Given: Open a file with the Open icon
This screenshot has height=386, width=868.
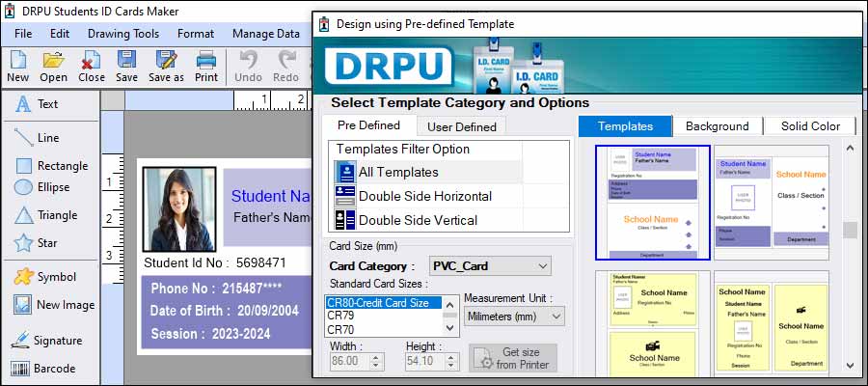Looking at the screenshot, I should 54,67.
